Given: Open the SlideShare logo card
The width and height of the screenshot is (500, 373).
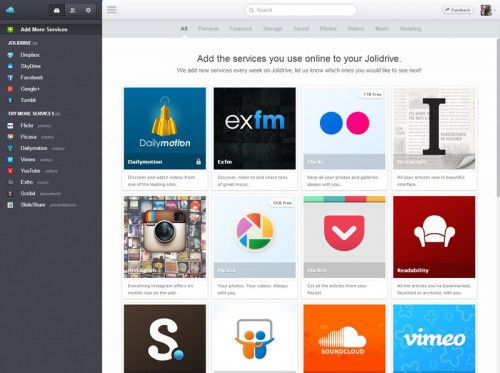Looking at the screenshot, I should click(255, 339).
